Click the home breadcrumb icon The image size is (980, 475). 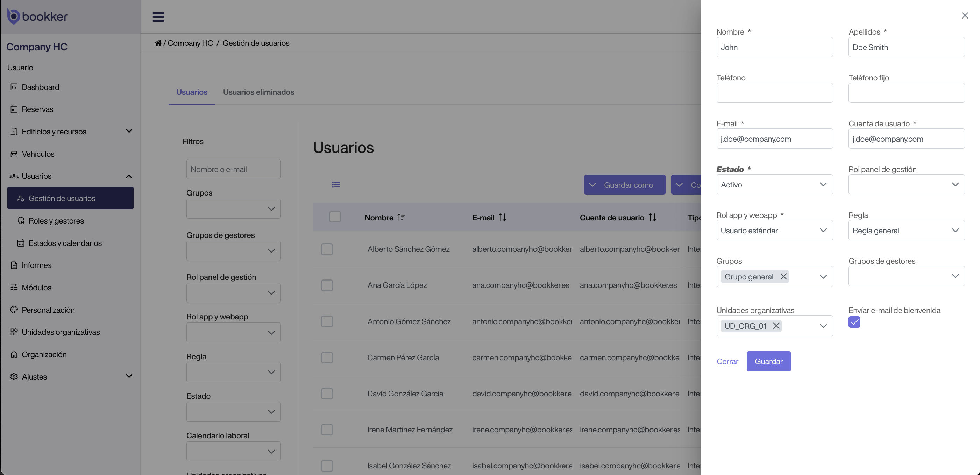[158, 43]
